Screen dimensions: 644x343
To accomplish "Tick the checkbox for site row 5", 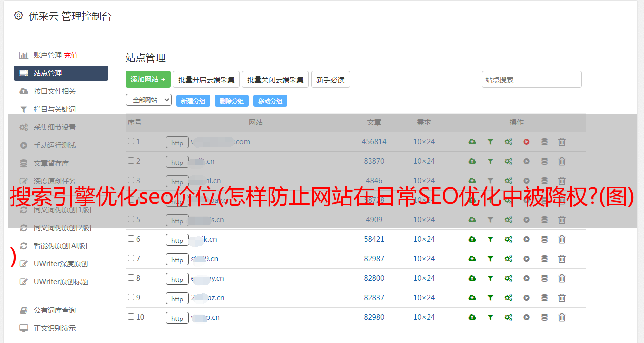I will click(131, 219).
